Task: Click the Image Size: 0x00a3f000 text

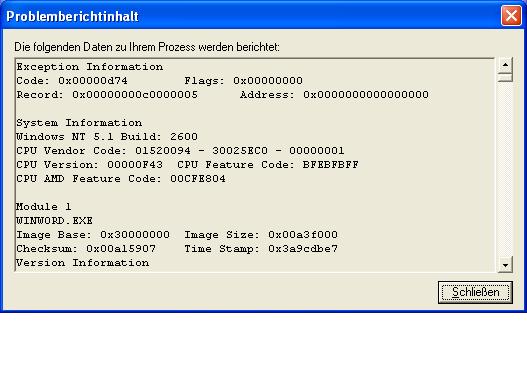Action: pos(261,234)
